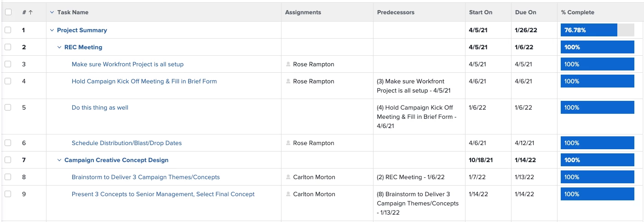Sort by the Due On column header
This screenshot has width=644, height=222.
tap(525, 12)
